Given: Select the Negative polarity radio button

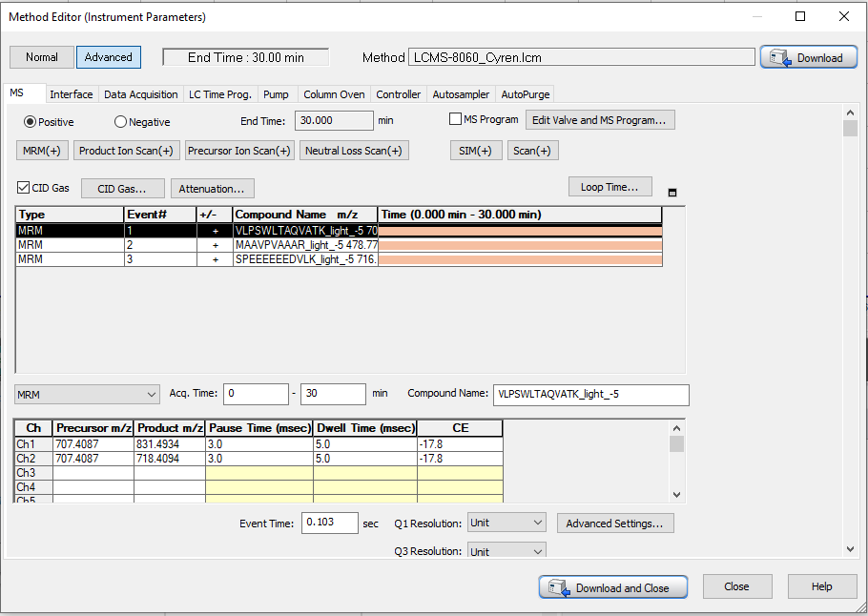Looking at the screenshot, I should [x=120, y=122].
